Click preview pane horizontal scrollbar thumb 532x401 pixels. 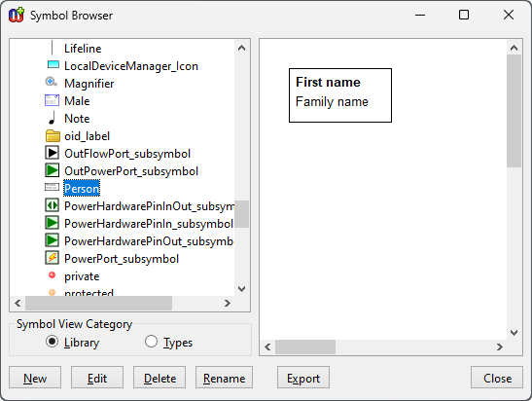305,346
